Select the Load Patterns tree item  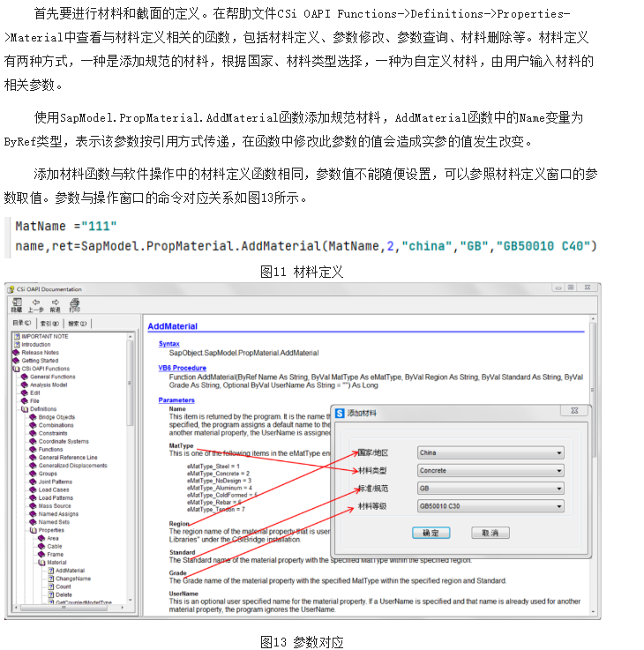56,497
